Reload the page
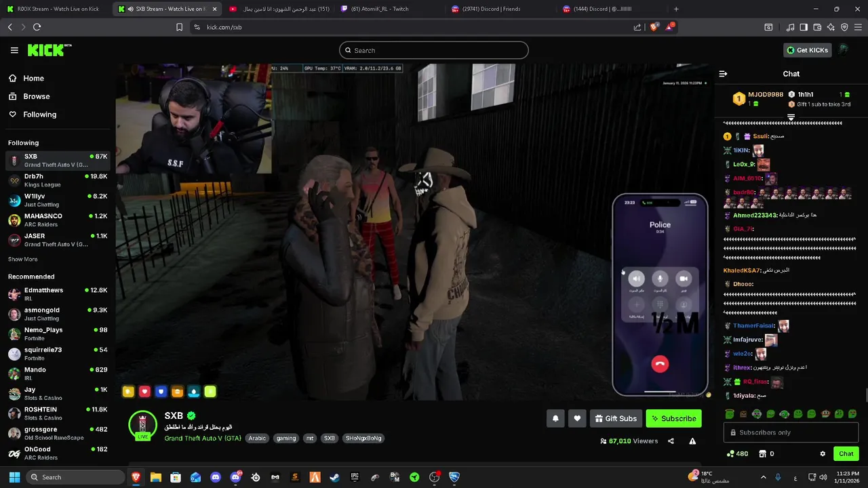Image resolution: width=868 pixels, height=488 pixels. [x=37, y=27]
